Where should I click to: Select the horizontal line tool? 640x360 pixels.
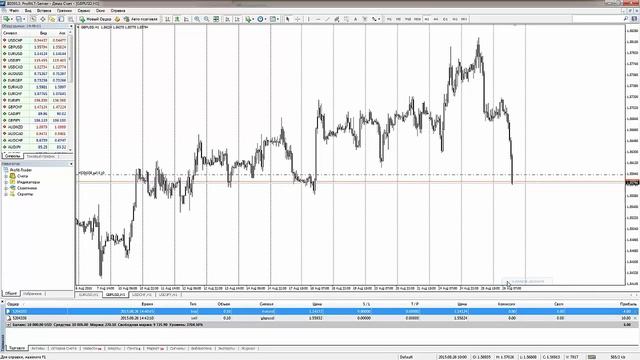318,19
